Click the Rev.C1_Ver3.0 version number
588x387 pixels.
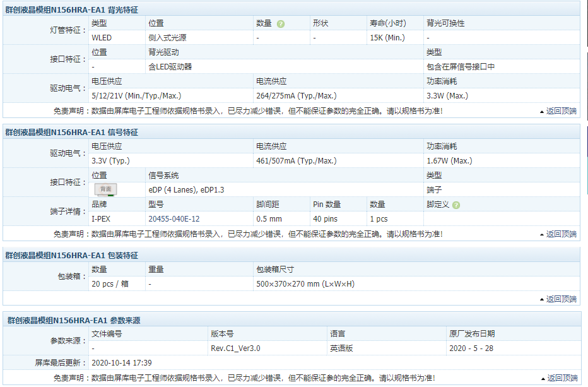point(235,348)
